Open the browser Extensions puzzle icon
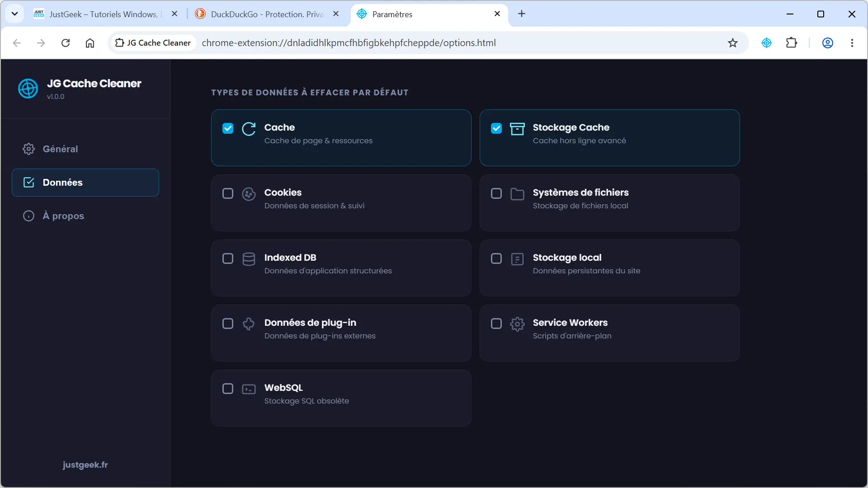This screenshot has height=488, width=868. 792,43
